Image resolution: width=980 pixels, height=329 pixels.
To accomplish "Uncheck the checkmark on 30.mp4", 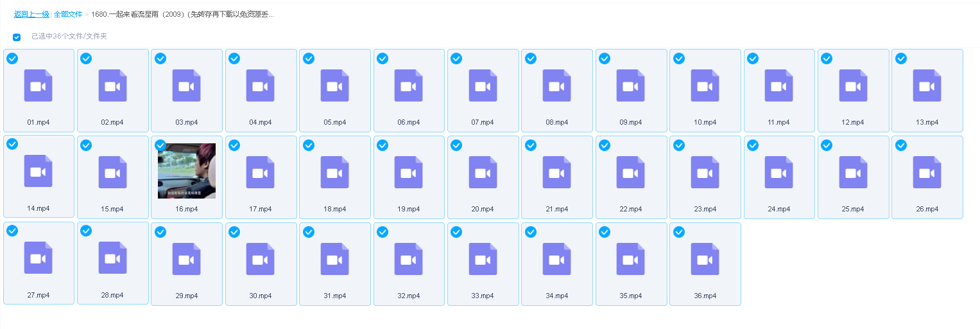I will pyautogui.click(x=234, y=232).
